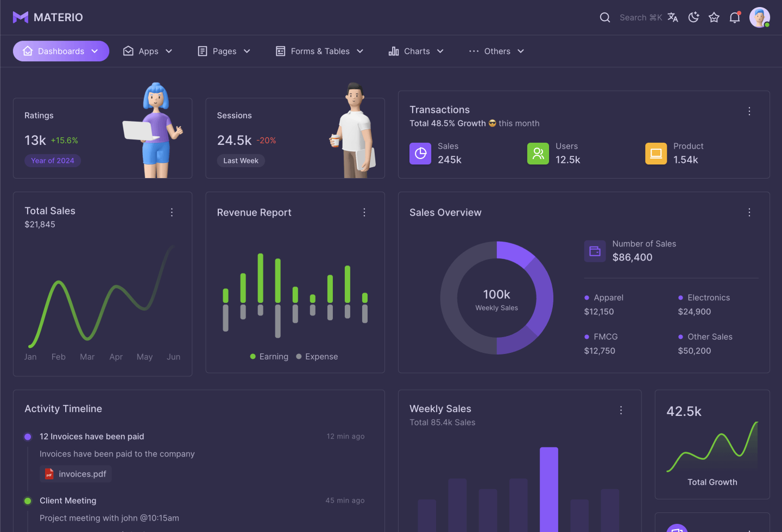
Task: Click the pdf file icon
Action: pos(49,474)
